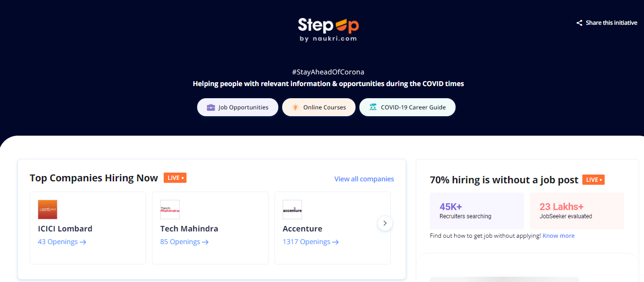
Task: Click the 45K+ Recruiters searching card
Action: tap(477, 211)
